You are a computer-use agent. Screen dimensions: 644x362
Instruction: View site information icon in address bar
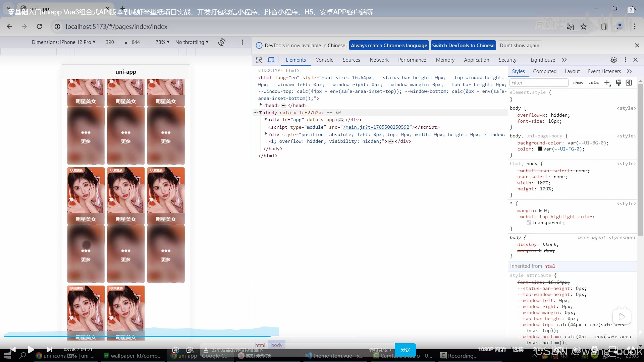coord(57,26)
